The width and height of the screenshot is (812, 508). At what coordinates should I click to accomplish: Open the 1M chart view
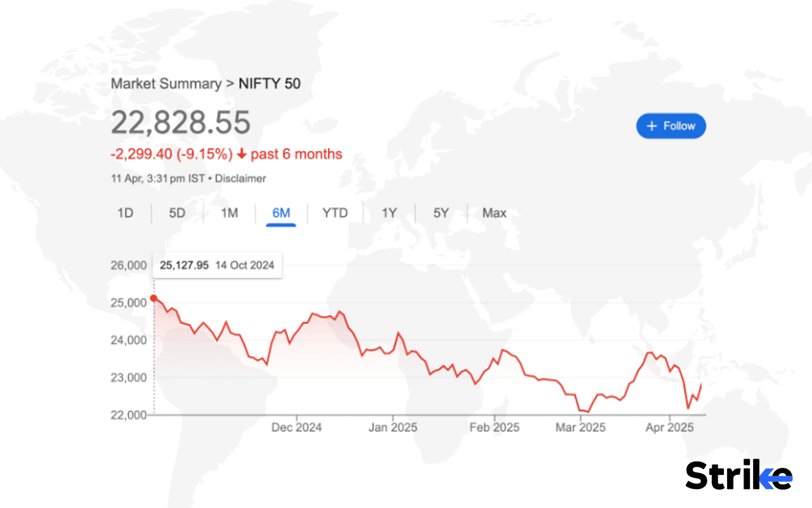tap(228, 213)
